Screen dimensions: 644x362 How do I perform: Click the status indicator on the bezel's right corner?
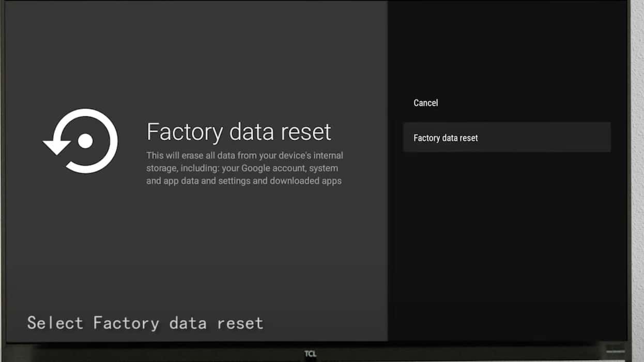(x=615, y=351)
